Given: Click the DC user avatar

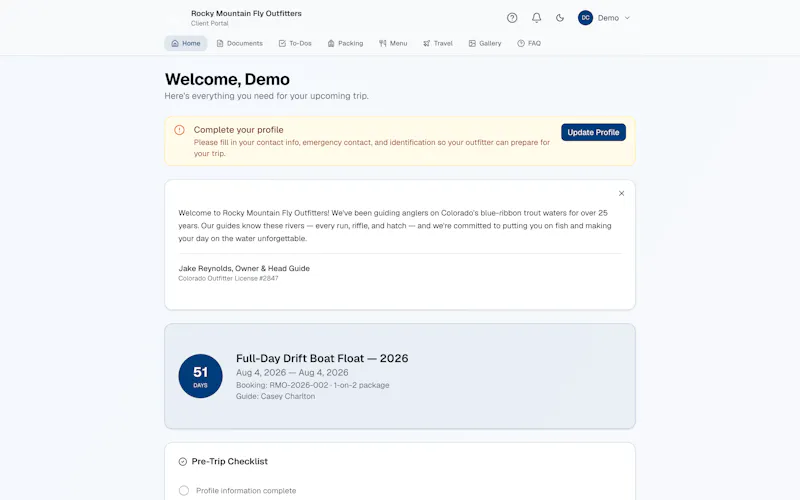Looking at the screenshot, I should pos(585,18).
